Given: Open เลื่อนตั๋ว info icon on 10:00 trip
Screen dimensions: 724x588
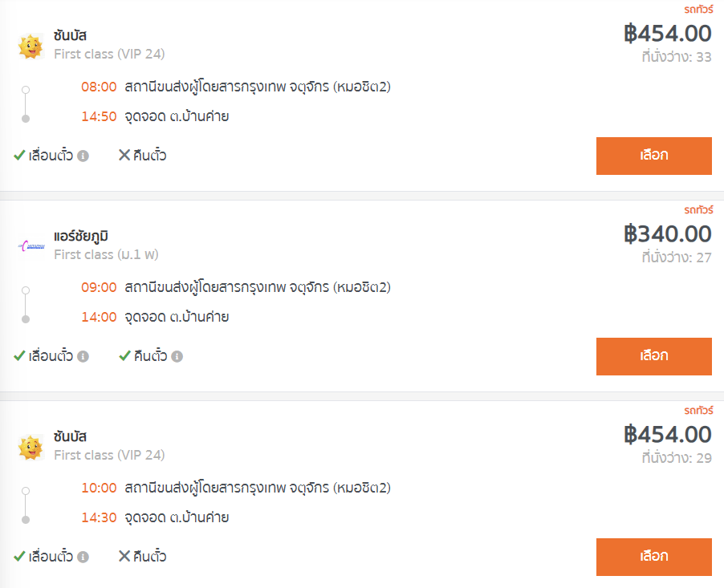Looking at the screenshot, I should pos(83,557).
